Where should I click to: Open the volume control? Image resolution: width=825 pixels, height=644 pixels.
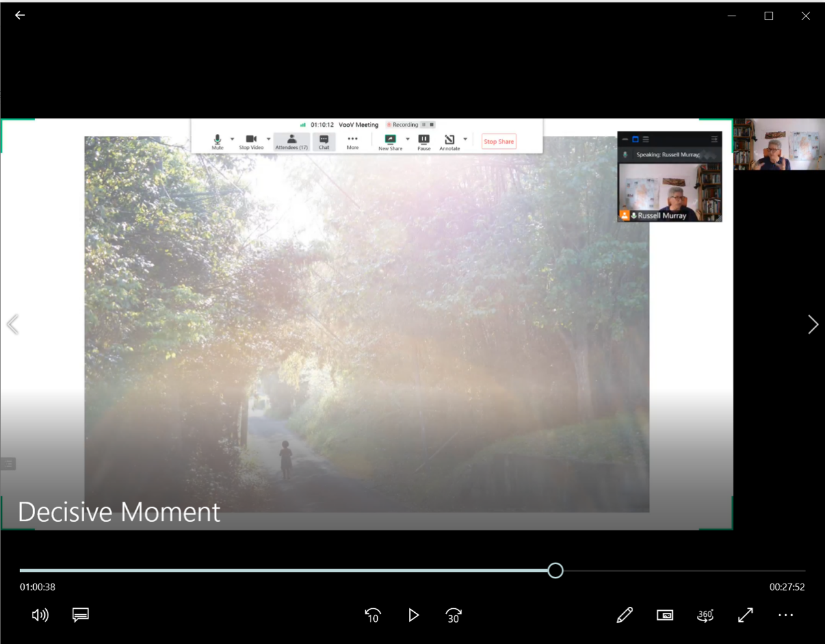pos(40,615)
